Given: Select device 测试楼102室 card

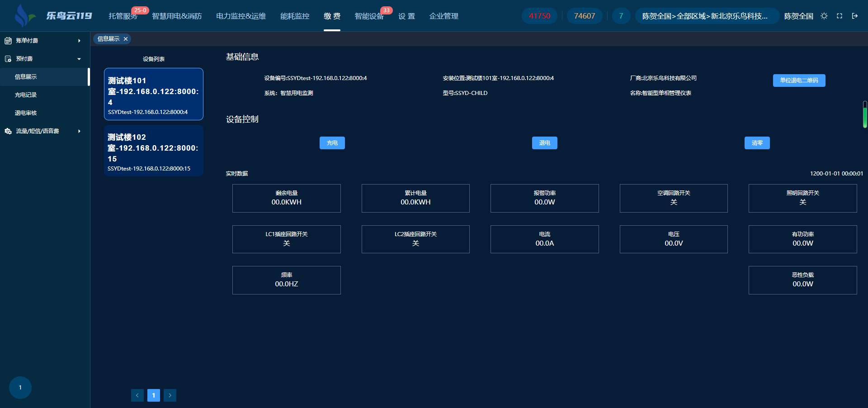Looking at the screenshot, I should point(153,151).
